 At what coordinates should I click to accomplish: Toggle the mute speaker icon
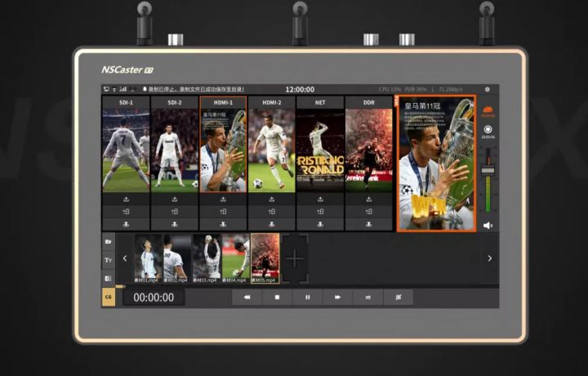point(488,225)
